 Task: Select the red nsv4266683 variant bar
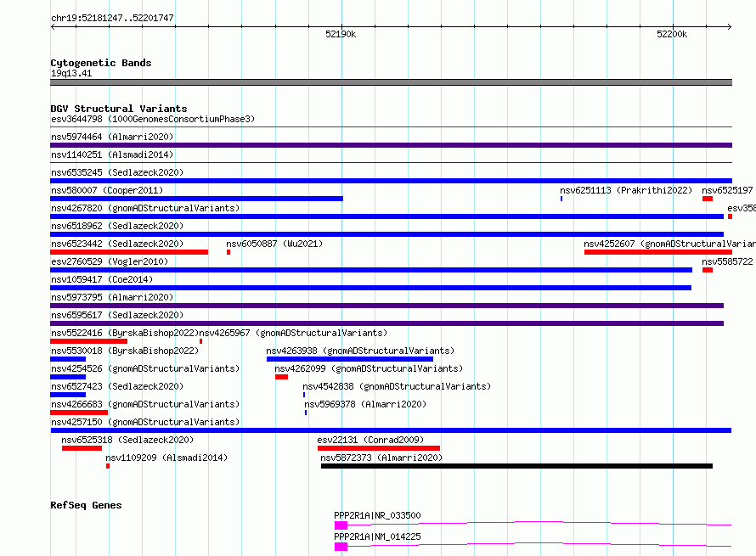79,413
